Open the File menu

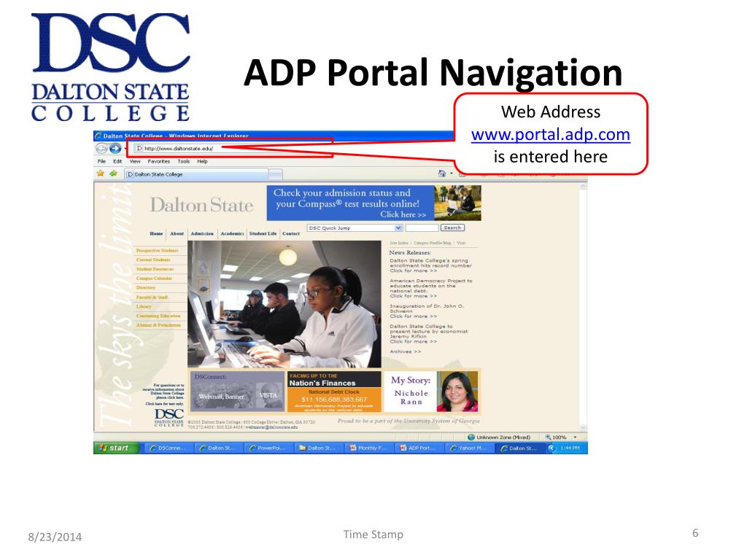(101, 161)
